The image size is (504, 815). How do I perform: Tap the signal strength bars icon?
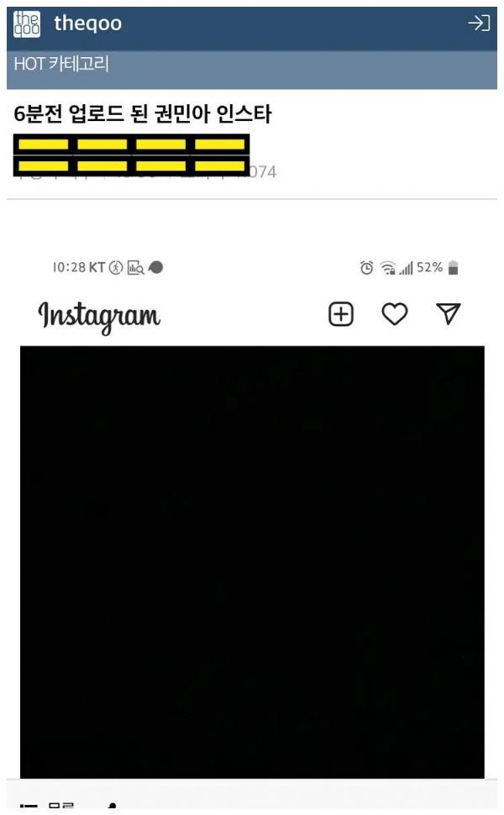coord(407,268)
